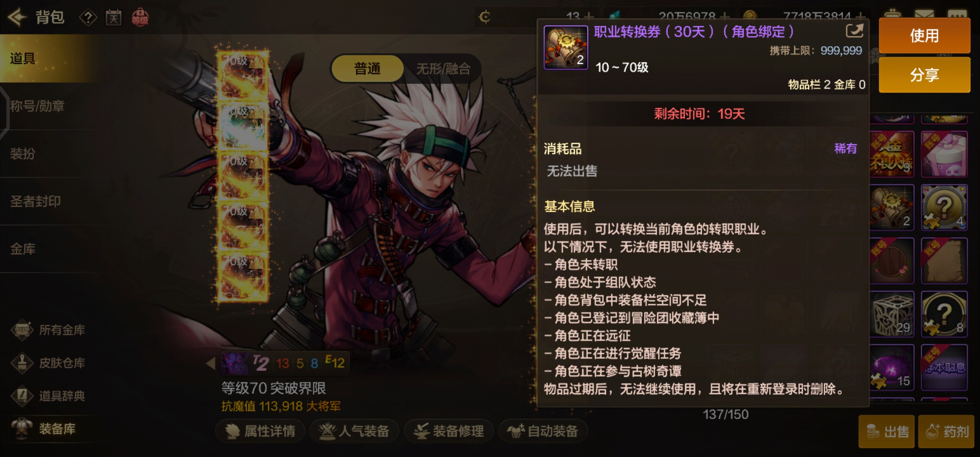Tap the red 等级 bag icon

140,18
